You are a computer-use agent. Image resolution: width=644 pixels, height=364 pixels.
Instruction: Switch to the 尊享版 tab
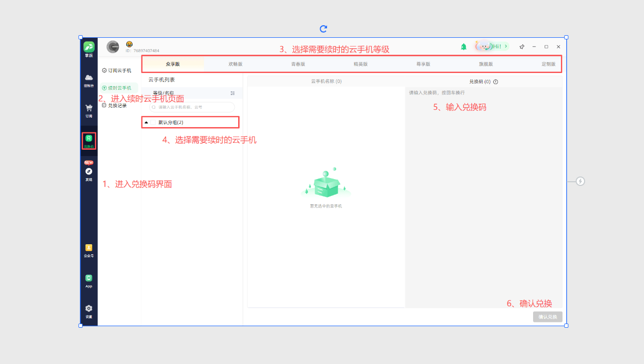423,64
